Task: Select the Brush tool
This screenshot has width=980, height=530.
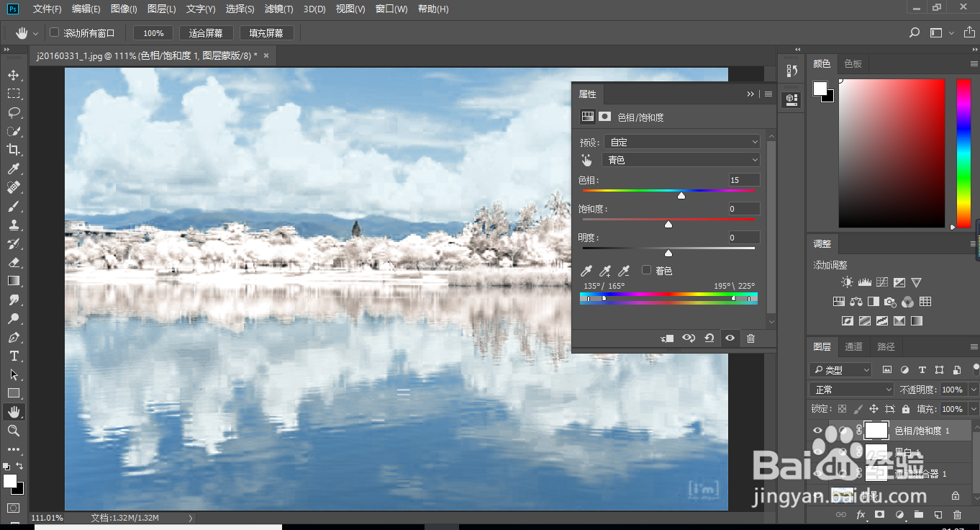Action: point(14,206)
